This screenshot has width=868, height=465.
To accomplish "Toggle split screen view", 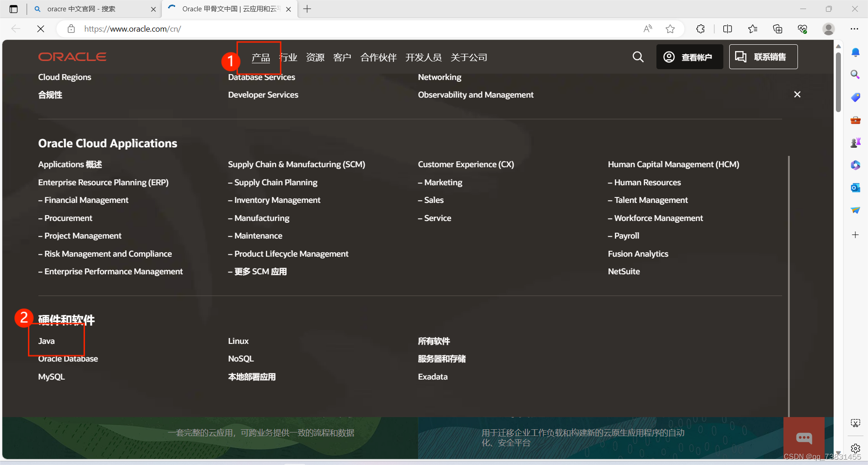I will coord(728,28).
